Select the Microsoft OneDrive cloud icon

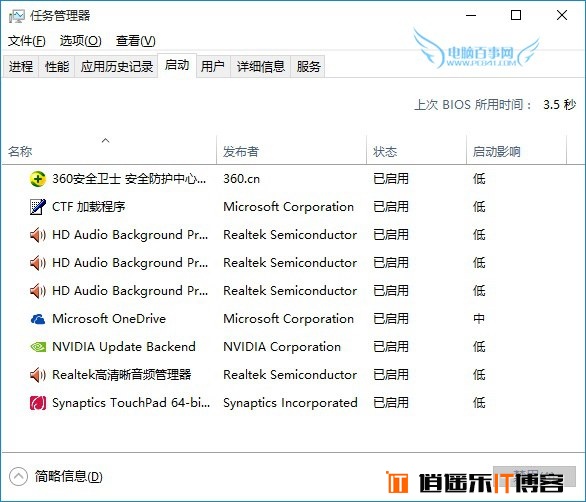[x=38, y=319]
